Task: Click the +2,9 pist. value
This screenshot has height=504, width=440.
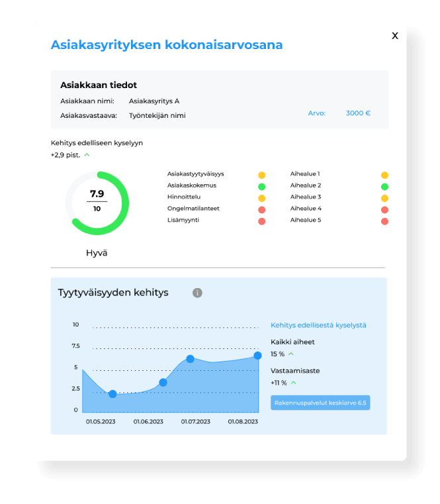Action: click(66, 155)
